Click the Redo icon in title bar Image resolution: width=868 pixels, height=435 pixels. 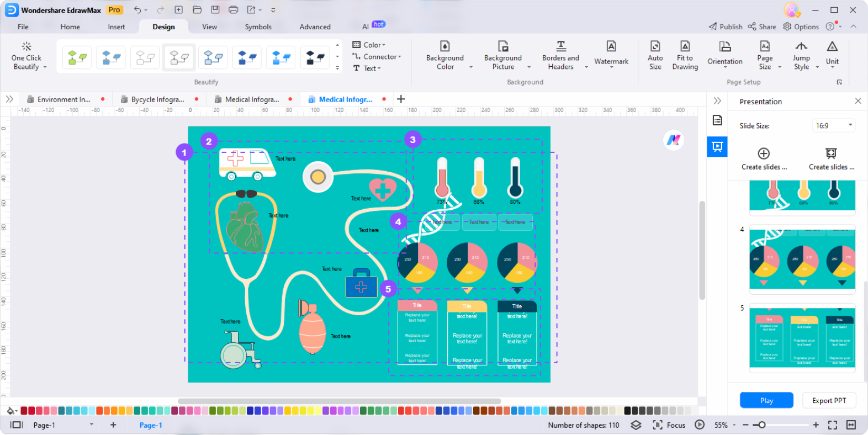click(160, 10)
